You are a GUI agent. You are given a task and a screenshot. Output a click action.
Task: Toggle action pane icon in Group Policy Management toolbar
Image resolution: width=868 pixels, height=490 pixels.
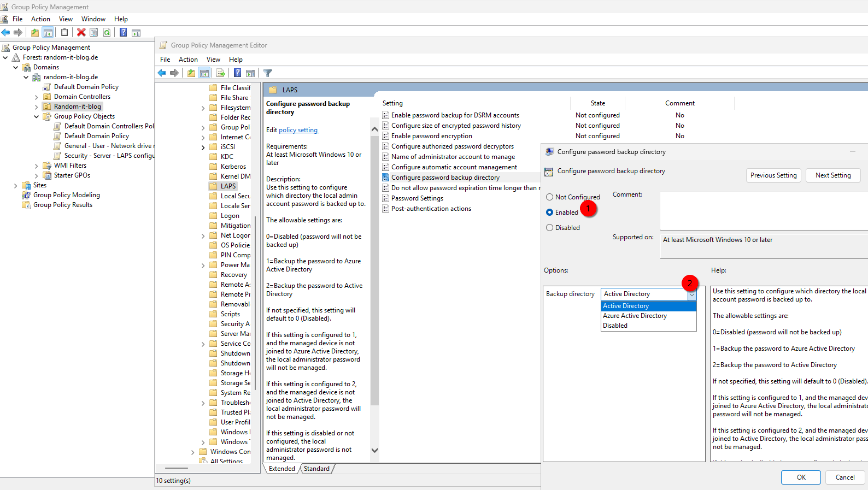tap(136, 32)
